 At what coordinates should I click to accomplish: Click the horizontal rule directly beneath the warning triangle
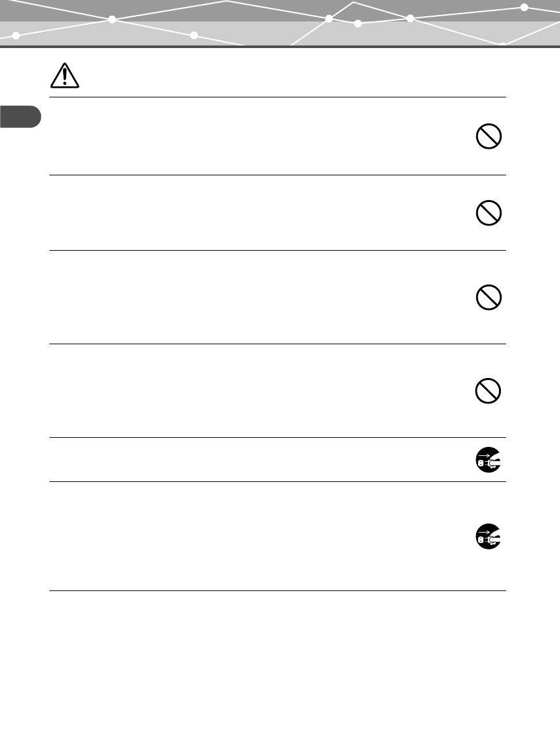[277, 97]
